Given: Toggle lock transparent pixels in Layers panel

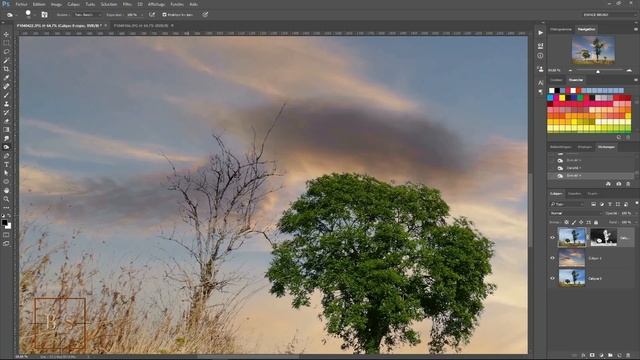Looking at the screenshot, I should pos(566,222).
